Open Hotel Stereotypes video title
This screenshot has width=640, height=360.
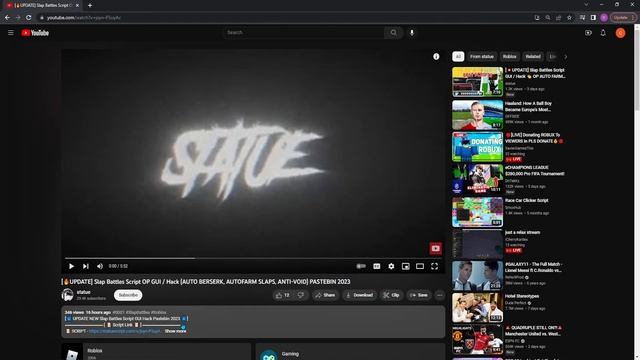click(x=522, y=296)
